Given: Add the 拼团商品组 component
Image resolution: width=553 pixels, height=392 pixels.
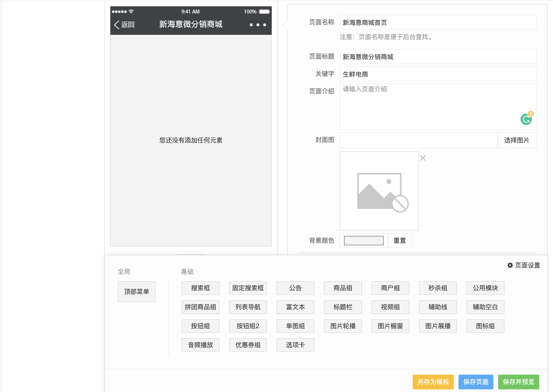Looking at the screenshot, I should pos(201,307).
